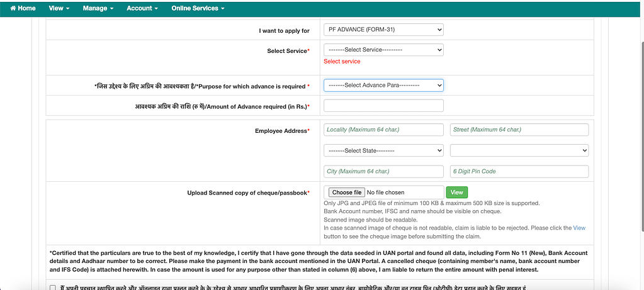The height and width of the screenshot is (290, 644).
Task: Click the 'Employee Address' label
Action: [282, 131]
